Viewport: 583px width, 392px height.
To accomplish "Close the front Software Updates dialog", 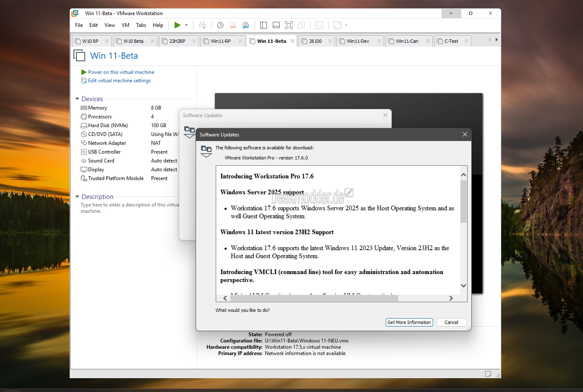I will 465,134.
